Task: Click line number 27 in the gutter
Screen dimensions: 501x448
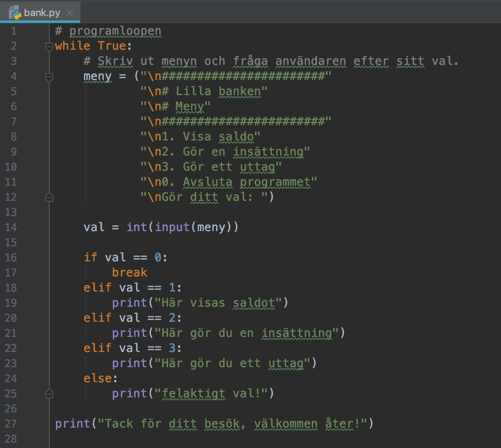Action: point(11,424)
